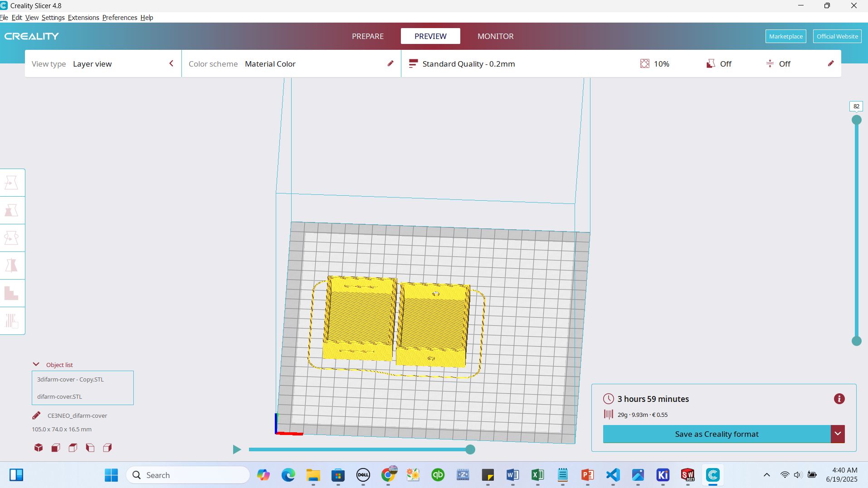Open the save format dropdown arrow
The height and width of the screenshot is (488, 868).
(x=838, y=434)
